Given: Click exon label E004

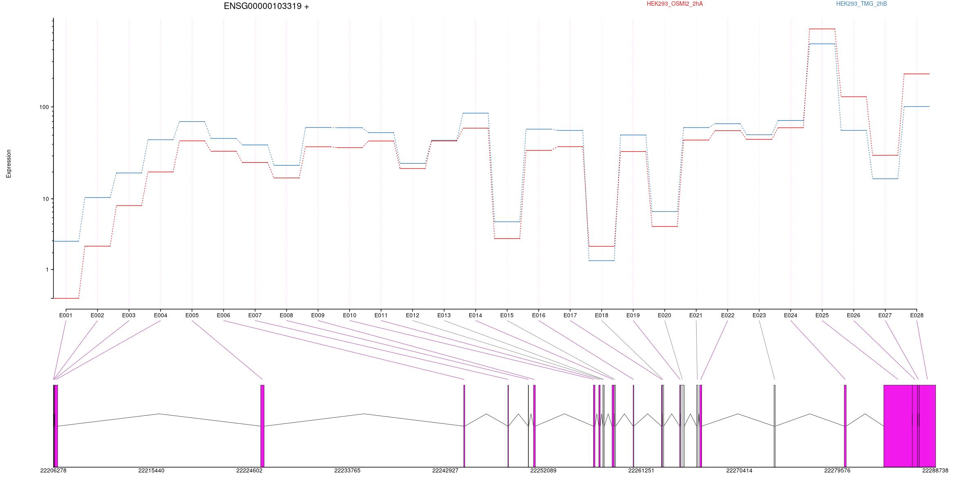Looking at the screenshot, I should tap(160, 315).
